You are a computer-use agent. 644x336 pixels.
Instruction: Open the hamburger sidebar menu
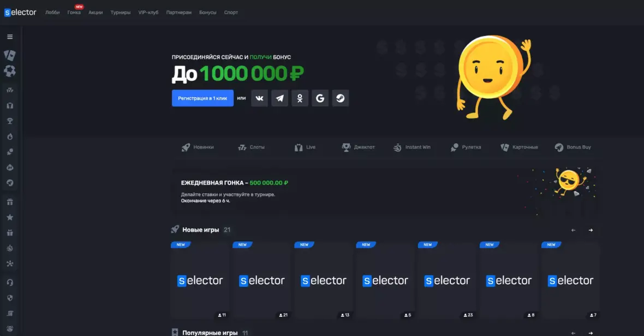(10, 37)
